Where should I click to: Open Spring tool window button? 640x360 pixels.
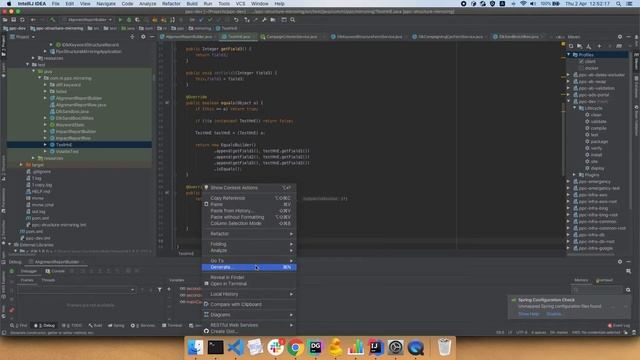pos(116,325)
